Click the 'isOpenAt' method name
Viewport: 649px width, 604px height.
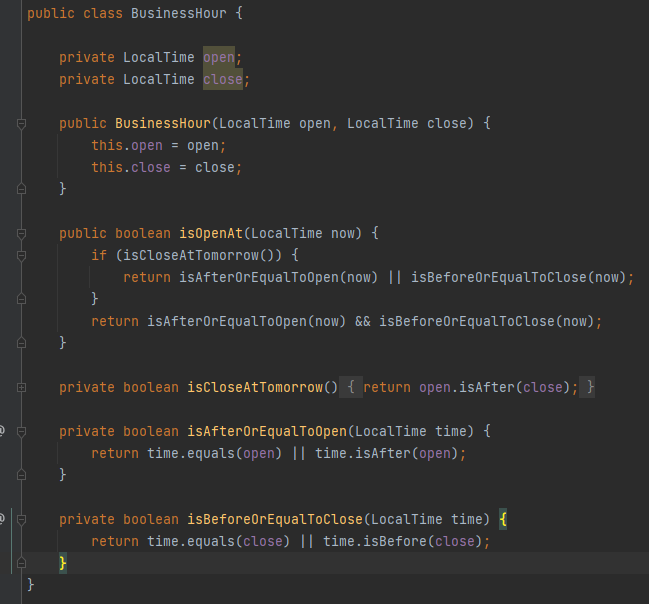pos(211,233)
